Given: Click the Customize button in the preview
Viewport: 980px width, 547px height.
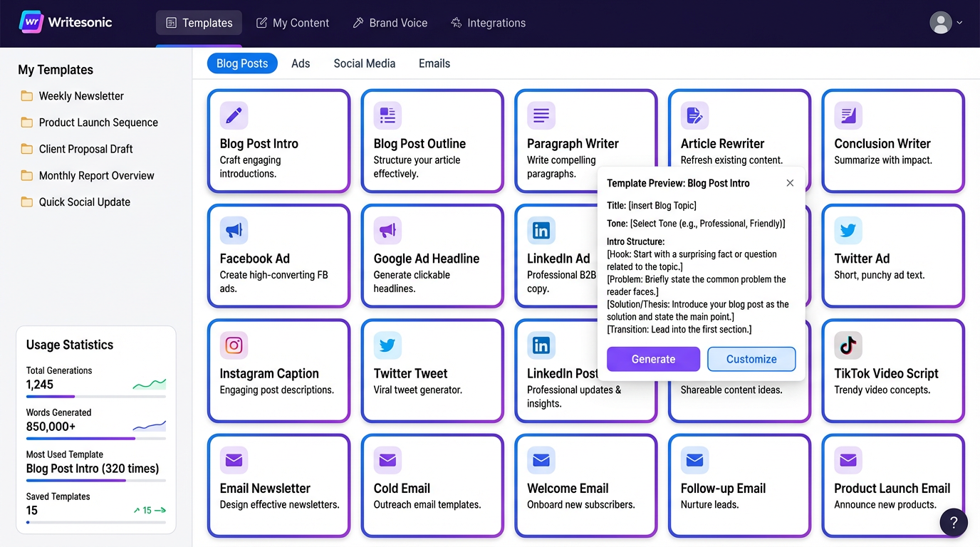Looking at the screenshot, I should pos(751,359).
